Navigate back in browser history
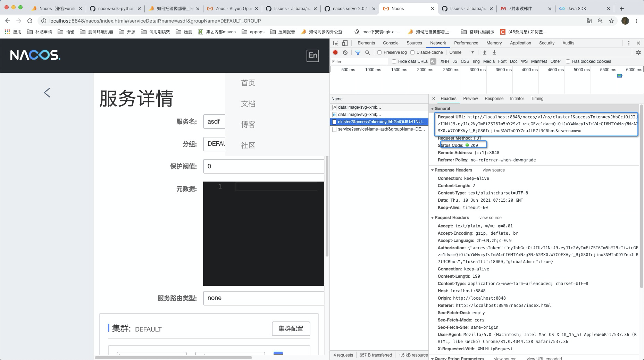The height and width of the screenshot is (360, 644). [8, 21]
